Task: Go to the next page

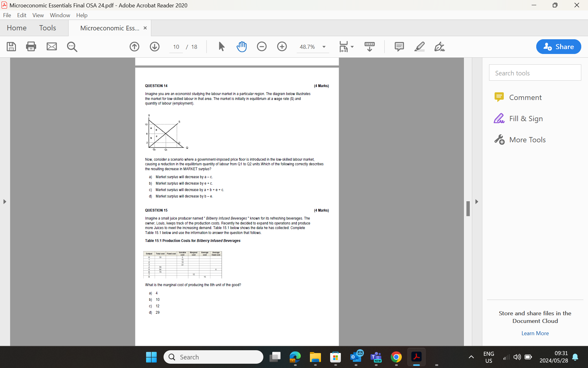Action: point(155,47)
